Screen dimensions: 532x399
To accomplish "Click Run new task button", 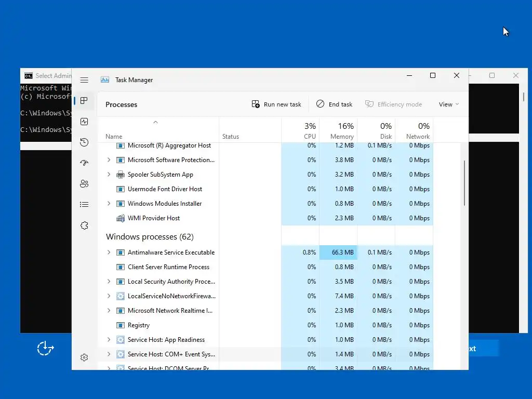I will tap(276, 104).
